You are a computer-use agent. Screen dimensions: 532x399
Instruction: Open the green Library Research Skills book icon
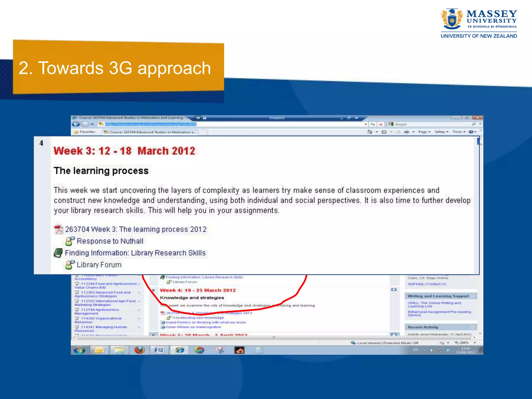click(x=58, y=253)
